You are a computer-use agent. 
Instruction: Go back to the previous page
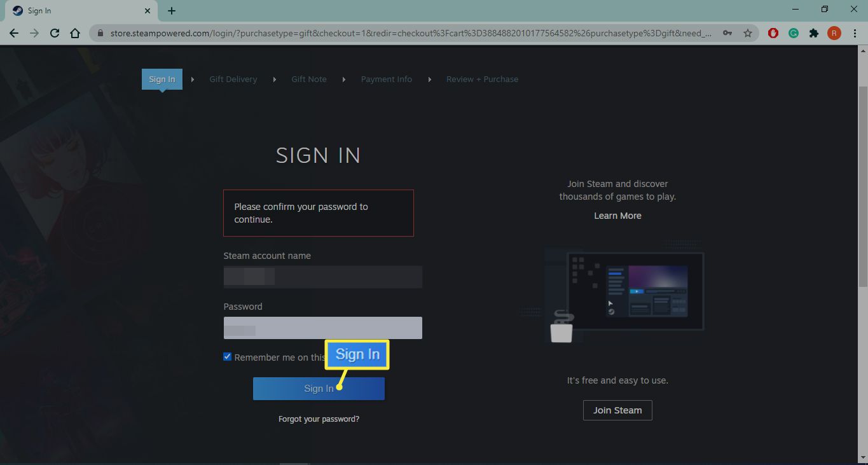pyautogui.click(x=14, y=33)
